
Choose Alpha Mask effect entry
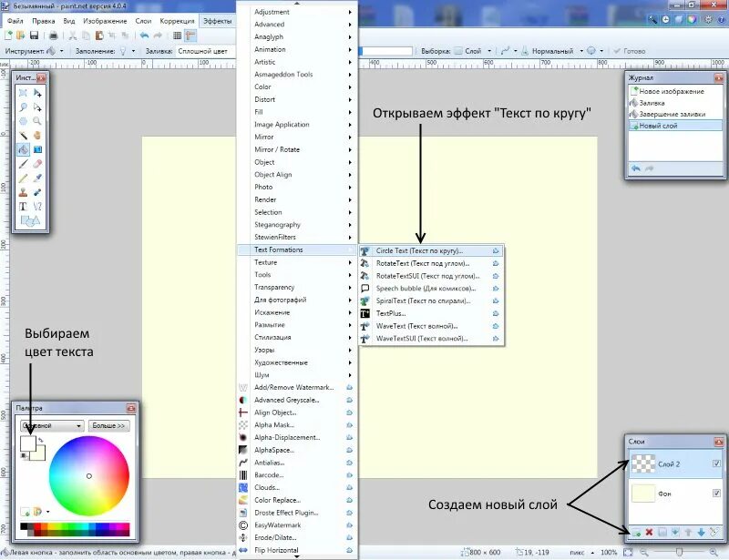[x=298, y=424]
